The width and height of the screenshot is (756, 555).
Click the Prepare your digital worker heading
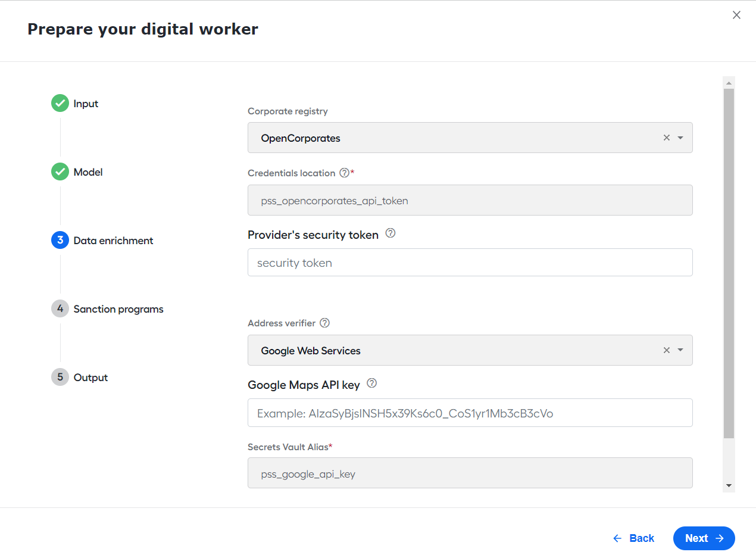(143, 29)
